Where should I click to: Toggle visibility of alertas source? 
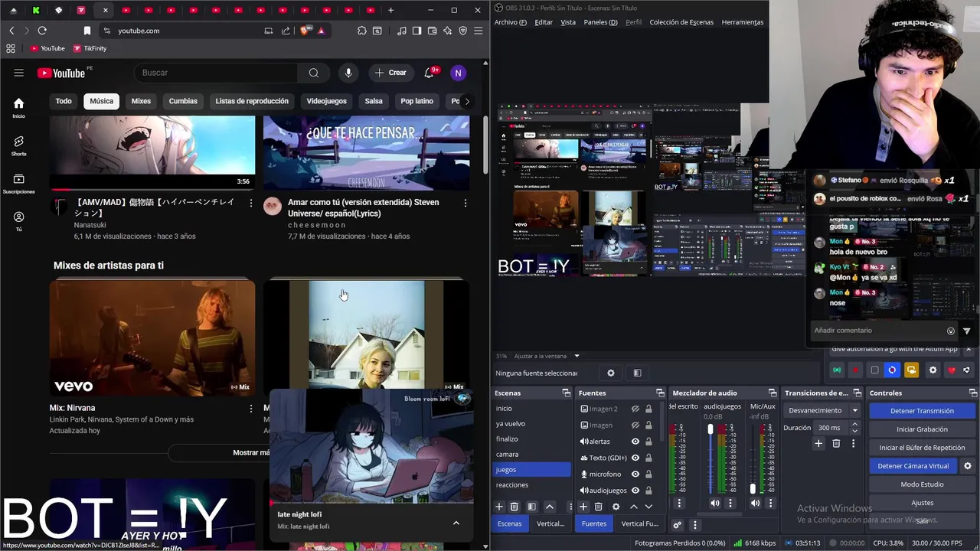click(x=635, y=442)
